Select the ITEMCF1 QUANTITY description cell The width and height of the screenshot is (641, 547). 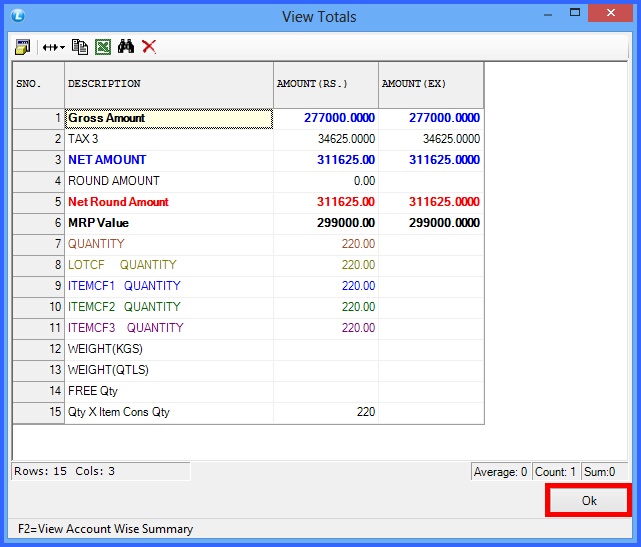(169, 286)
